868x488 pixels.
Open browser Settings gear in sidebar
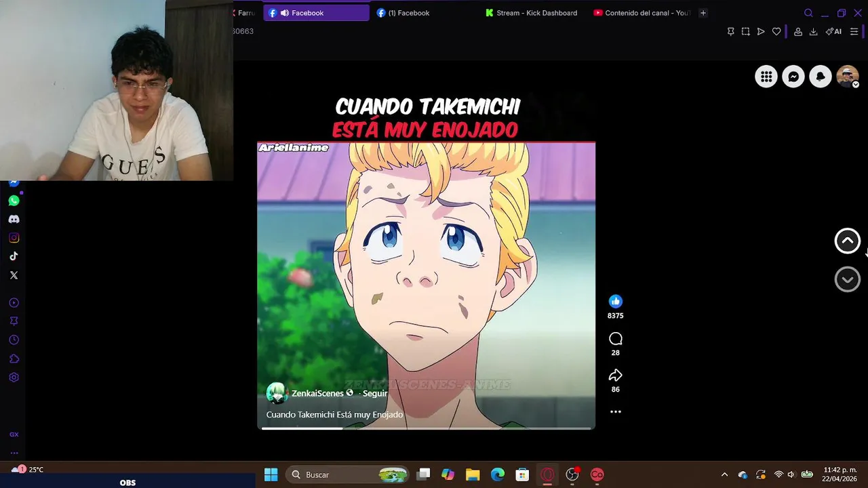click(14, 378)
